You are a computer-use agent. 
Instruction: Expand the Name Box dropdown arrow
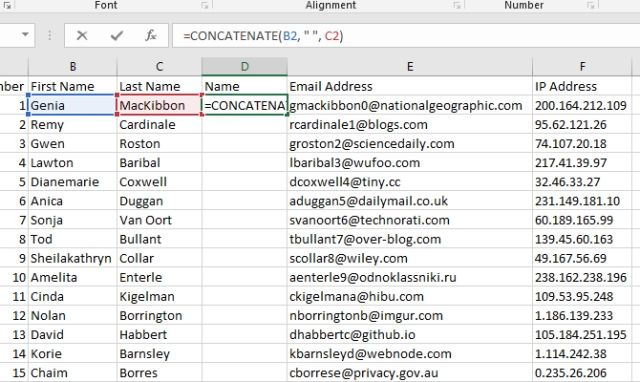(x=25, y=35)
